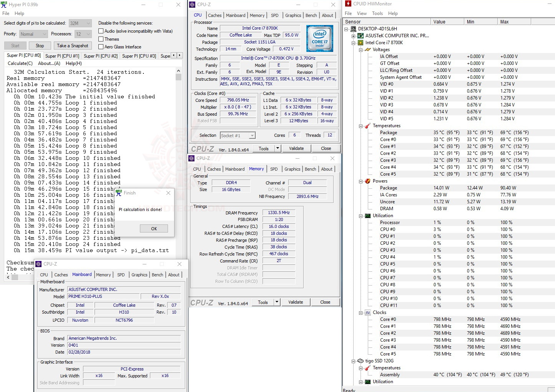Collapse the DESKTOP-4D1SL6H tree node
The width and height of the screenshot is (555, 392).
pyautogui.click(x=346, y=29)
